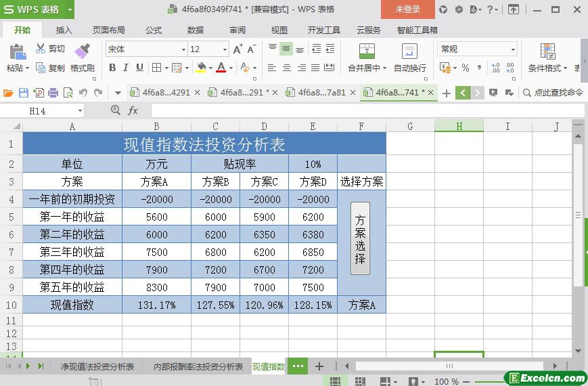
Task: Click the Conditional Format (条件格式) icon
Action: (547, 51)
